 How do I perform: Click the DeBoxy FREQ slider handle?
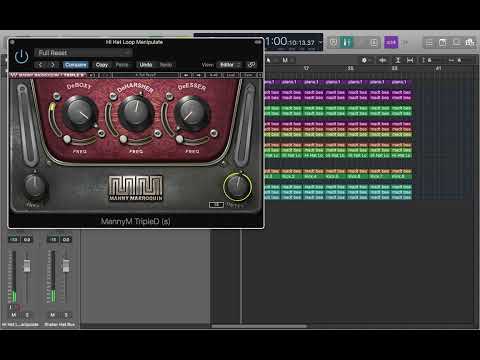coord(67,139)
